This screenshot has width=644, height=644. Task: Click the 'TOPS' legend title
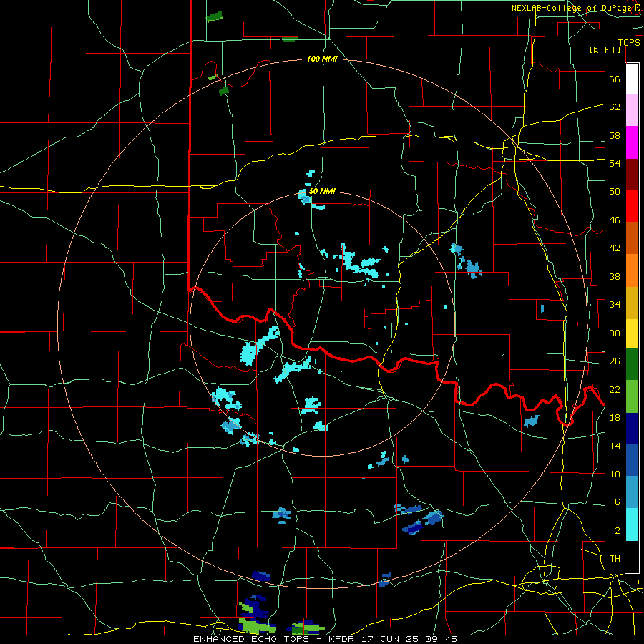coord(629,42)
